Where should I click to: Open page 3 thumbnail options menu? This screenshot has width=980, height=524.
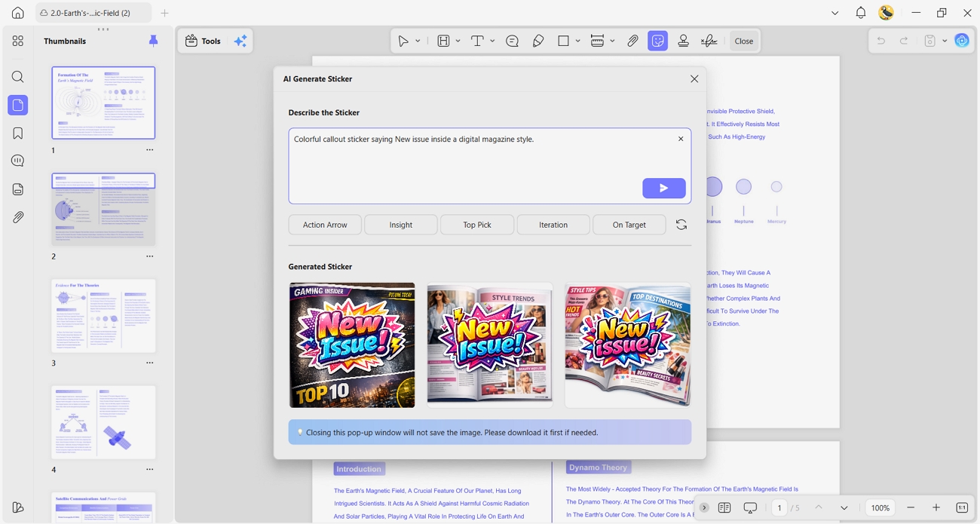(149, 363)
